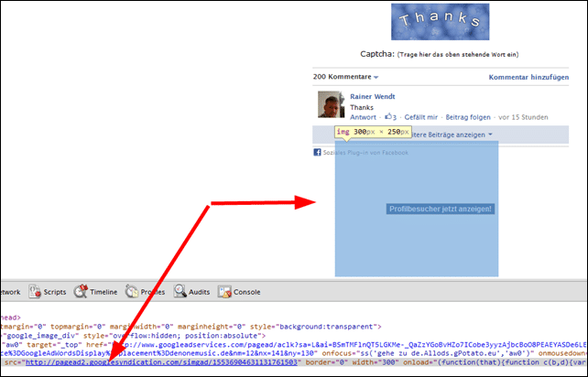Click the 'vor 15 Stunden' timestamp
Viewport: 588px width, 377px height.
(x=523, y=117)
